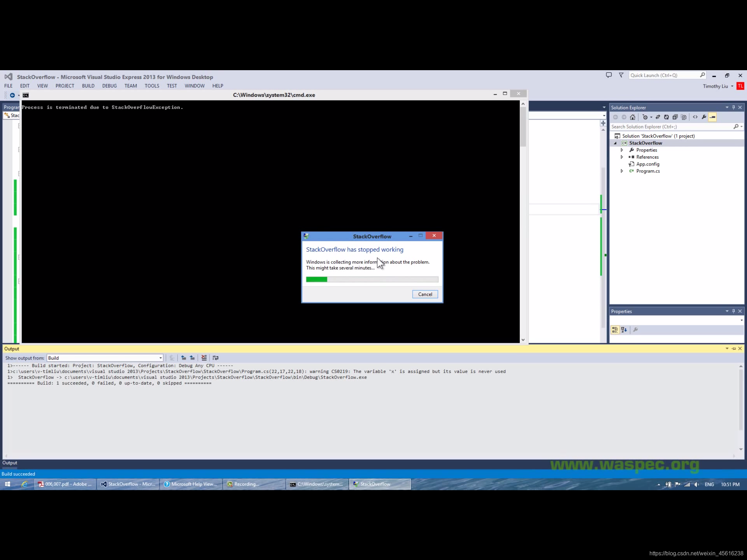
Task: Pin the Properties panel
Action: pos(734,311)
